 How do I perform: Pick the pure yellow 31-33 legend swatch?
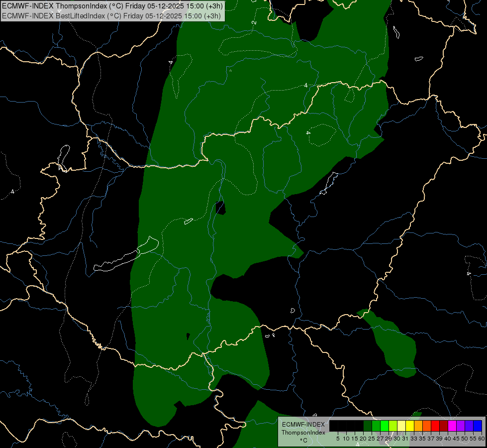point(410,426)
